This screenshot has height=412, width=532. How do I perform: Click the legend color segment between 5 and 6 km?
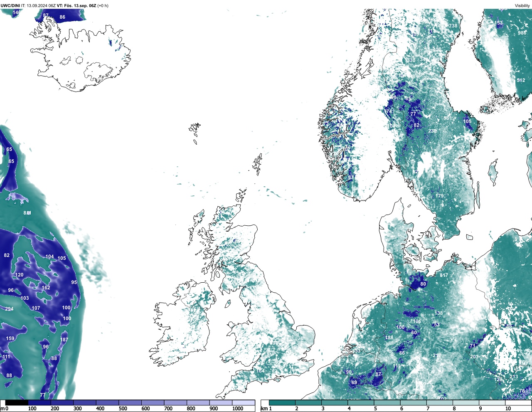click(386, 402)
